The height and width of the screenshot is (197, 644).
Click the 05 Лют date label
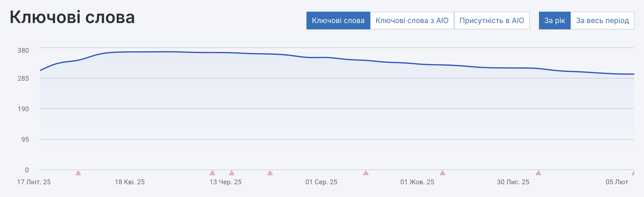[617, 182]
